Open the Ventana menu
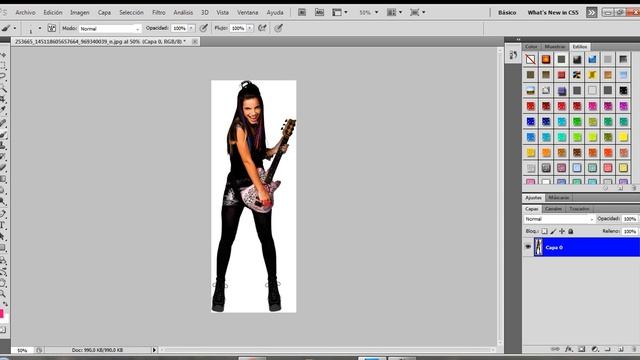Viewport: 640px width, 360px height. coord(248,13)
